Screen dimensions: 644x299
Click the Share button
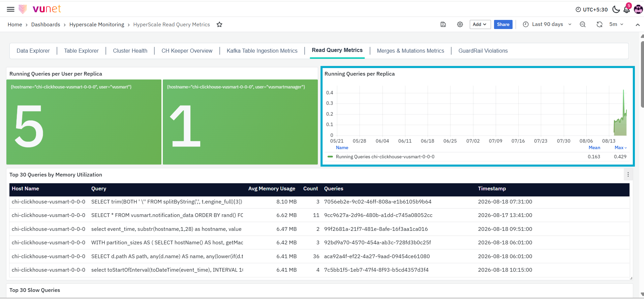click(503, 24)
